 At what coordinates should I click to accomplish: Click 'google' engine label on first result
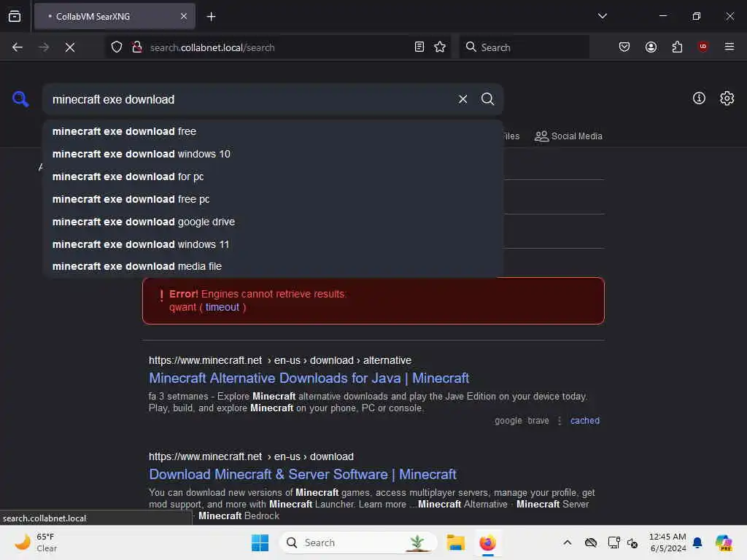coord(508,421)
